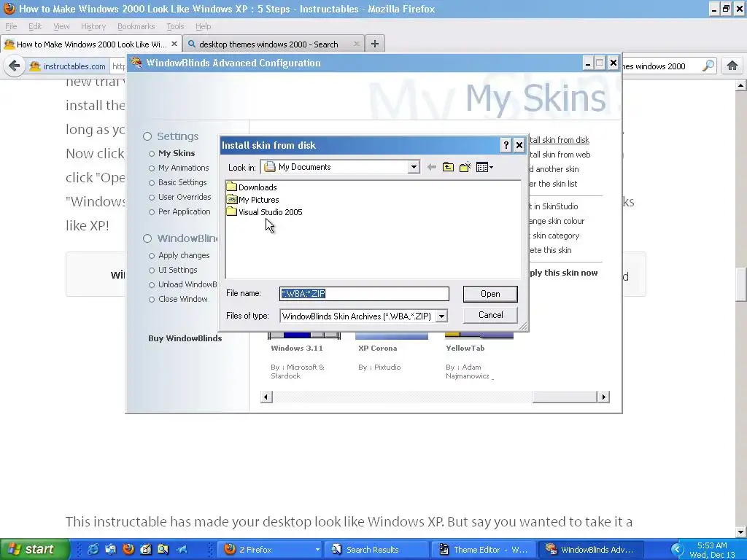
Task: Click the Windows Start button
Action: tap(34, 549)
